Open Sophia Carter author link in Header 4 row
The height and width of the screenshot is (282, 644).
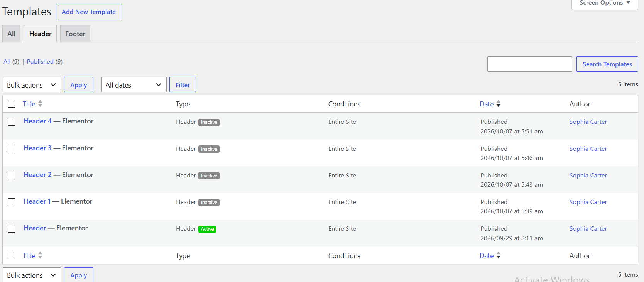click(x=588, y=122)
